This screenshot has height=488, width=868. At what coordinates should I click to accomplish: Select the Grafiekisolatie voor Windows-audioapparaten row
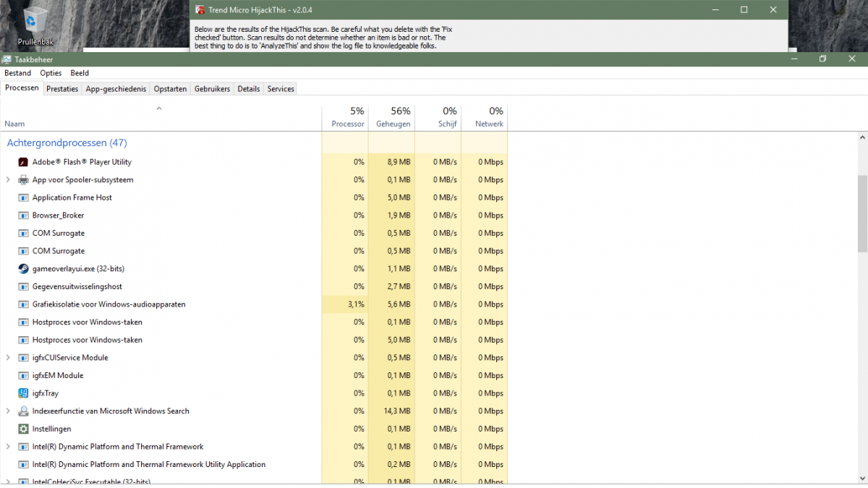109,304
